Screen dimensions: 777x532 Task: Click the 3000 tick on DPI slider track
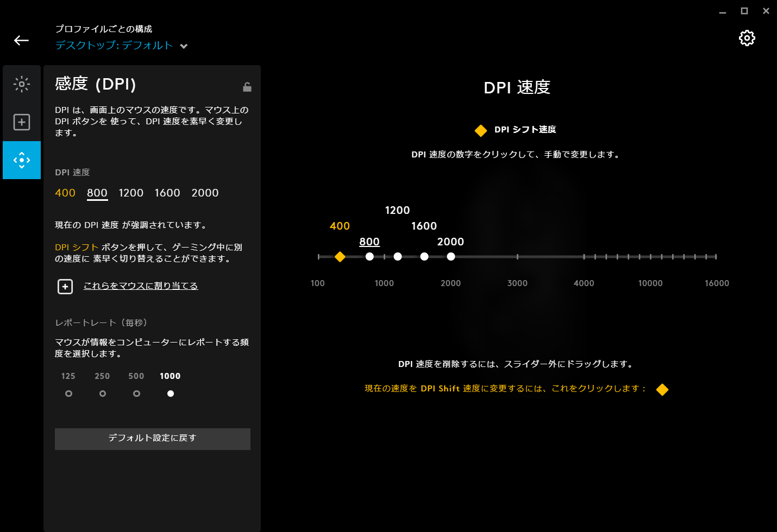coord(517,257)
